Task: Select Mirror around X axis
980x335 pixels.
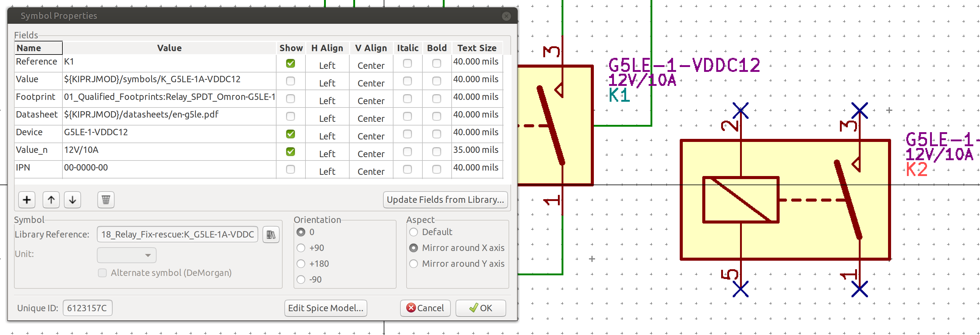Action: [413, 248]
